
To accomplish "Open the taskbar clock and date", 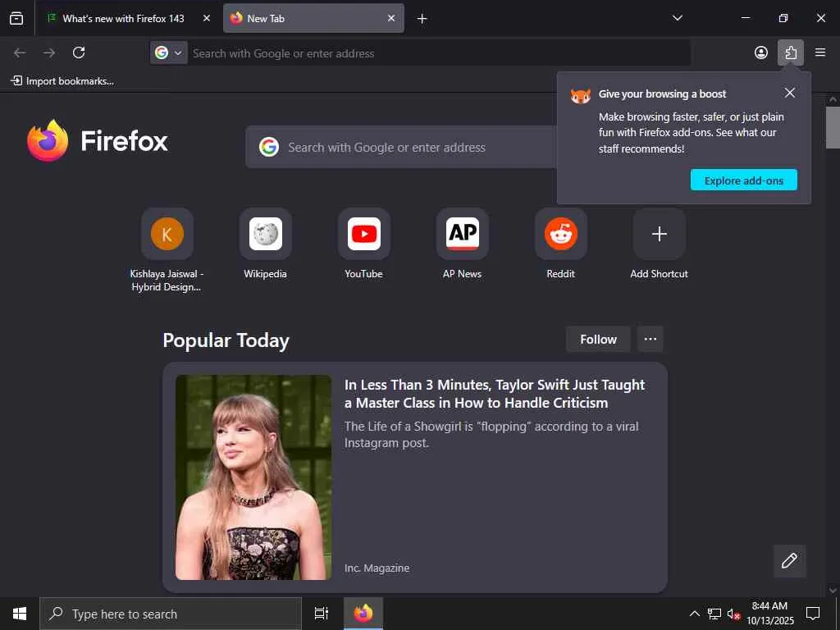I will coord(769,614).
